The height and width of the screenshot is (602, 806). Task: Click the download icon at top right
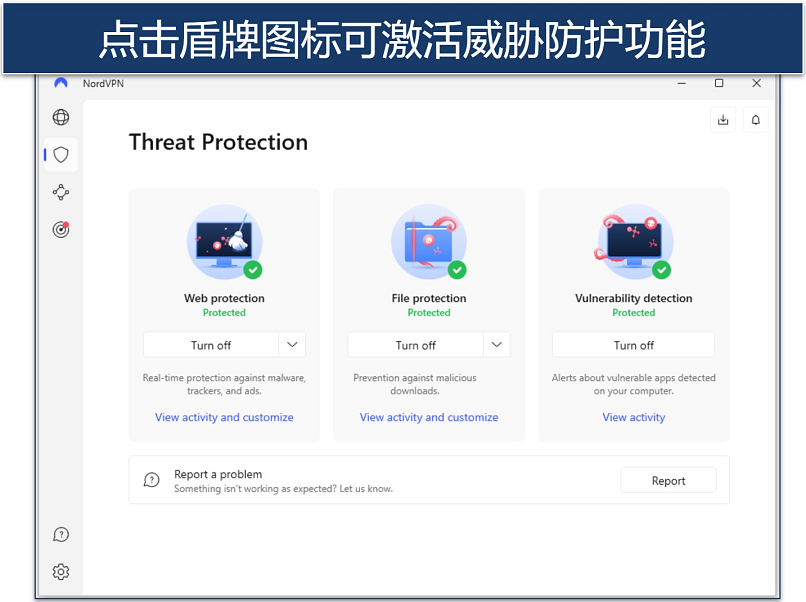(x=723, y=120)
